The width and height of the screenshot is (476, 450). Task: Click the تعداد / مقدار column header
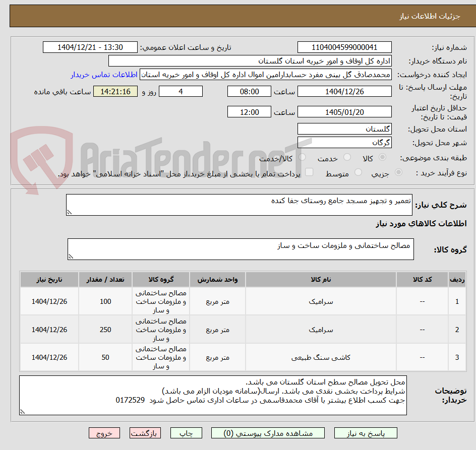pyautogui.click(x=105, y=280)
